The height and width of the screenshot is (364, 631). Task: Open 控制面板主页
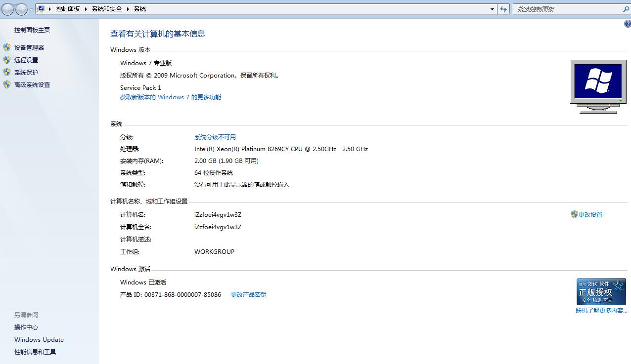(32, 30)
